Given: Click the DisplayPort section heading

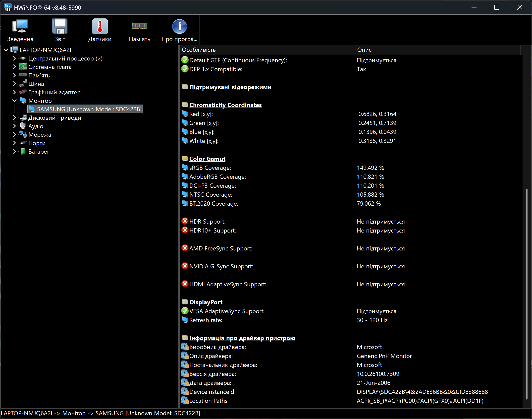Looking at the screenshot, I should (x=206, y=302).
